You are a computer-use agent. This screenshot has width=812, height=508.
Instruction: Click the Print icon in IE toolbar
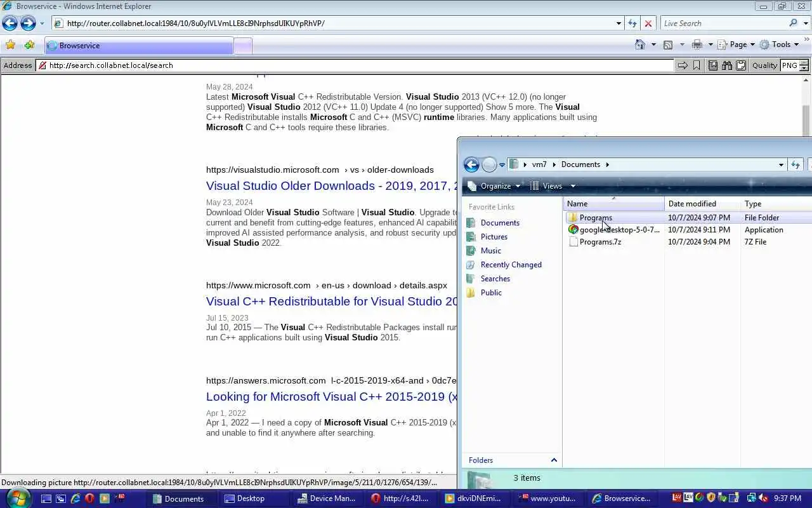[697, 44]
